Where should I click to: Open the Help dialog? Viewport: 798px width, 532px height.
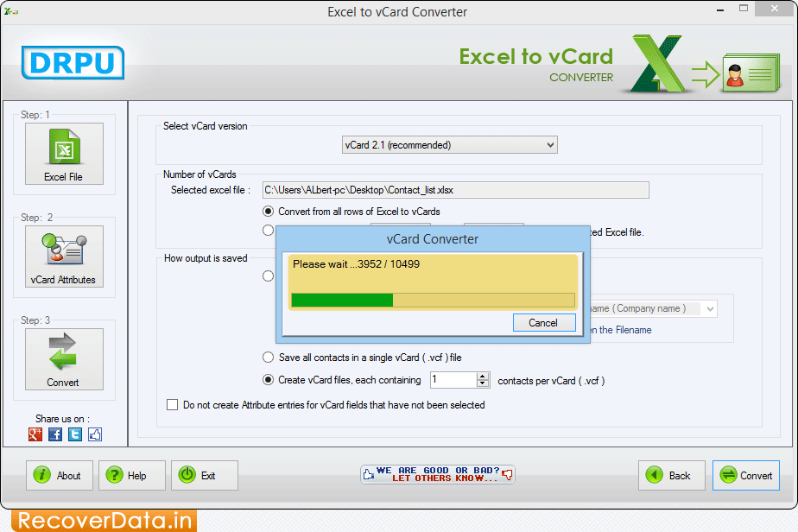pos(131,475)
